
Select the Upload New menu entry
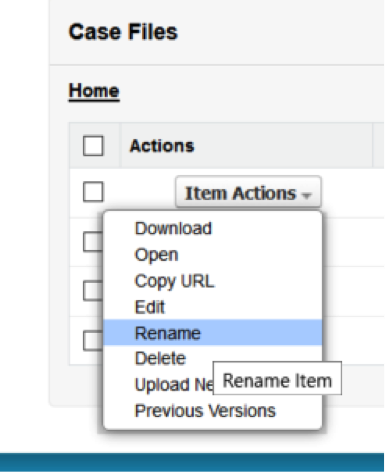pyautogui.click(x=173, y=384)
